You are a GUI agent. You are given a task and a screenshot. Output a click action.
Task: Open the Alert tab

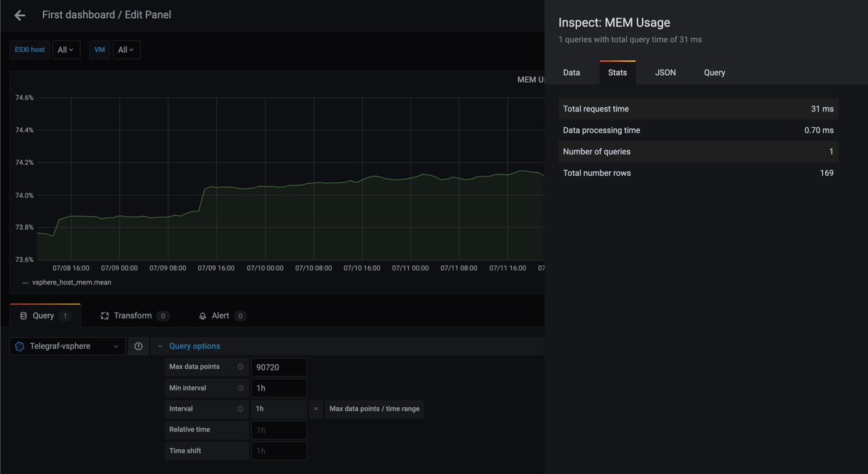click(222, 316)
